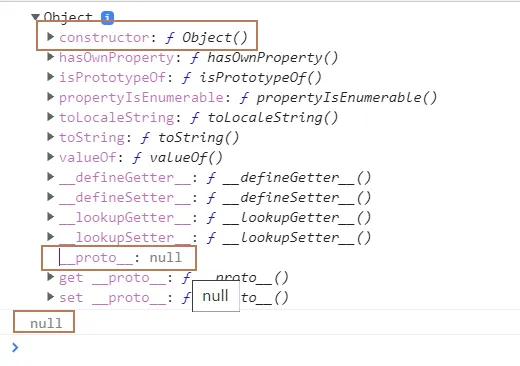This screenshot has width=520, height=366.
Task: Select the '__proto__' key with null value
Action: click(96, 258)
